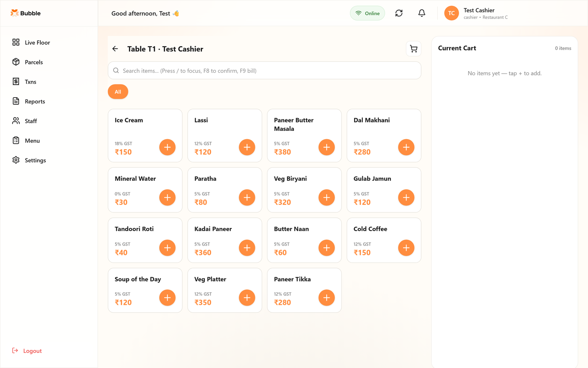Focus the Search items field

[x=265, y=71]
